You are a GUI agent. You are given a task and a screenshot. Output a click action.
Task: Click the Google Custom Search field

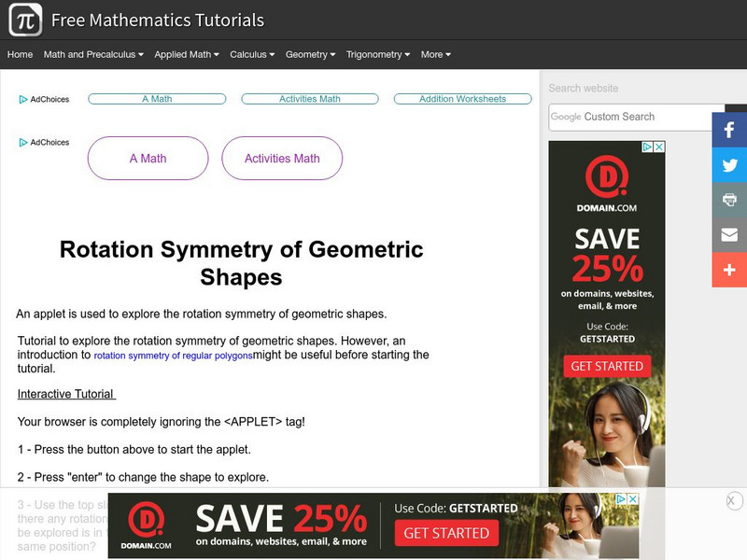pyautogui.click(x=637, y=118)
